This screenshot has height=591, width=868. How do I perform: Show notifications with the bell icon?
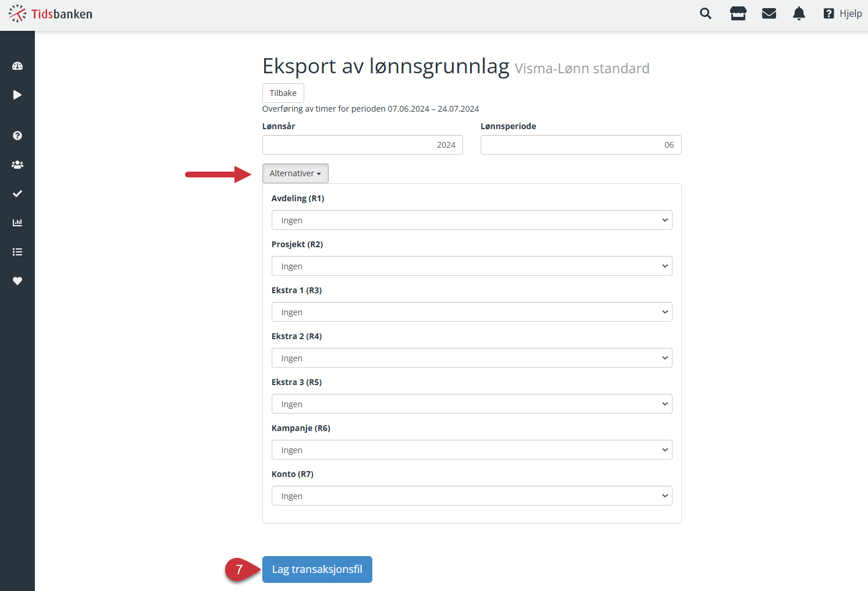pyautogui.click(x=799, y=13)
